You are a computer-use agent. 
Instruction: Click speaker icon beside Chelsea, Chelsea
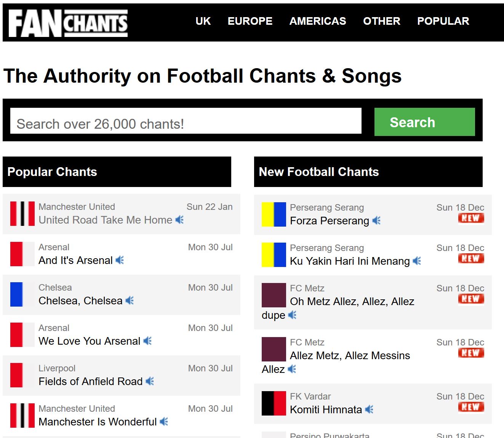point(130,301)
